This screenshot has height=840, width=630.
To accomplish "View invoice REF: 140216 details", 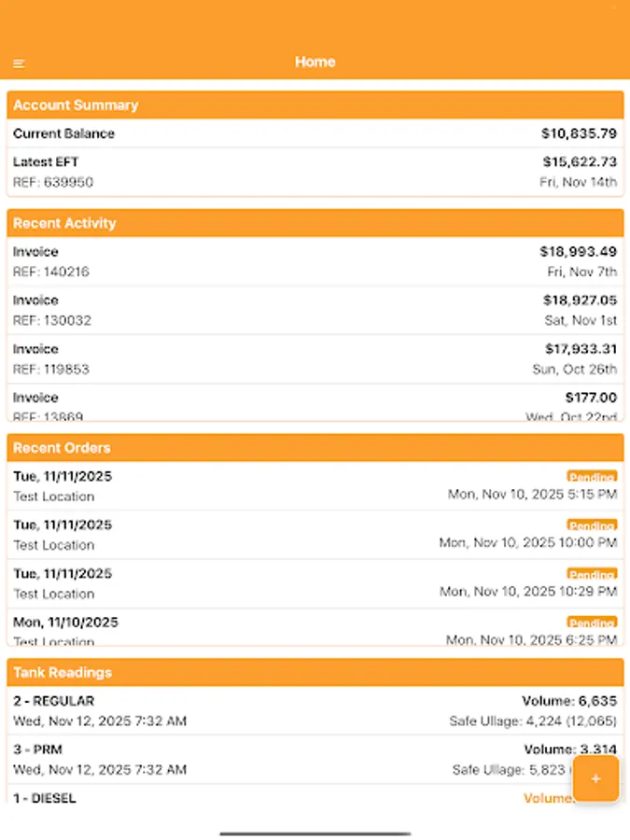I will (x=315, y=261).
